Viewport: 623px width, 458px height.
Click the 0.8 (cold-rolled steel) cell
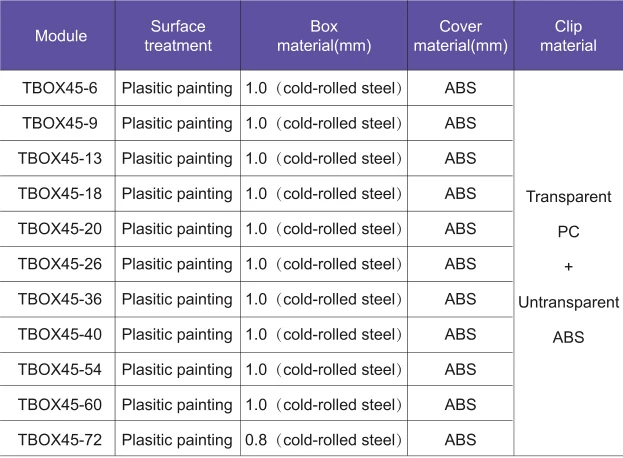click(325, 439)
